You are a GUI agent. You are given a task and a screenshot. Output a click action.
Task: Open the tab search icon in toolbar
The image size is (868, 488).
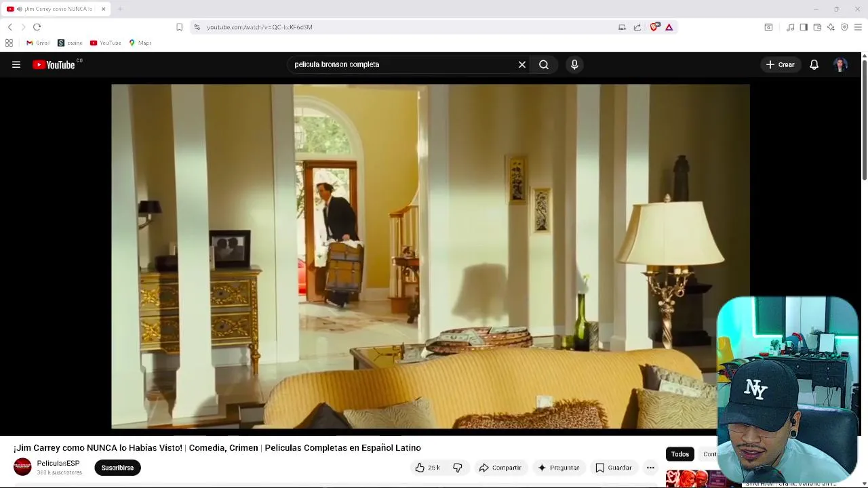[768, 27]
